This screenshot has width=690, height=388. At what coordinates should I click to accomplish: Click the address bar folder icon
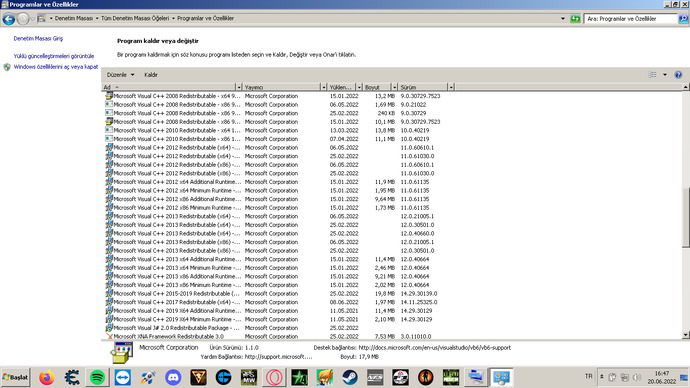(x=42, y=18)
